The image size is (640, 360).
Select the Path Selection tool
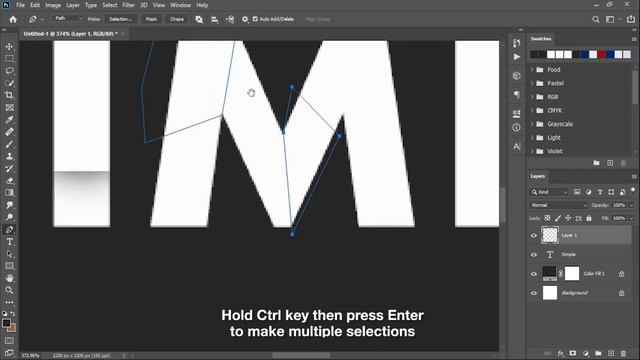coord(9,254)
